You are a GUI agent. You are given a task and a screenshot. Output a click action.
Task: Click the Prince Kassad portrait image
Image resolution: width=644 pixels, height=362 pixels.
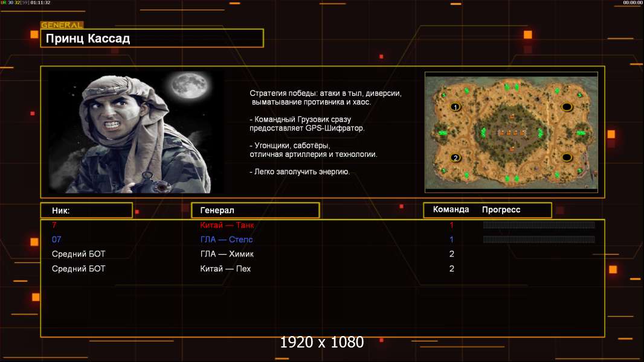pos(137,132)
